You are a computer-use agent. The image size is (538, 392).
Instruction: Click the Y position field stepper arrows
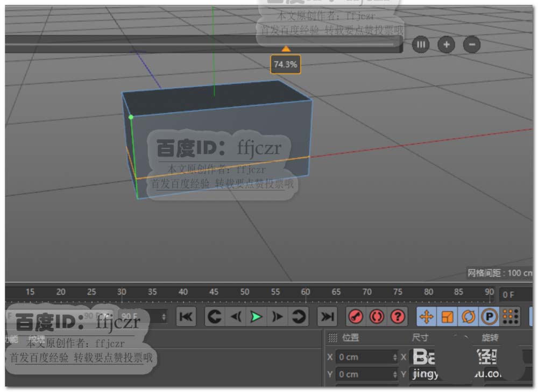pyautogui.click(x=394, y=374)
